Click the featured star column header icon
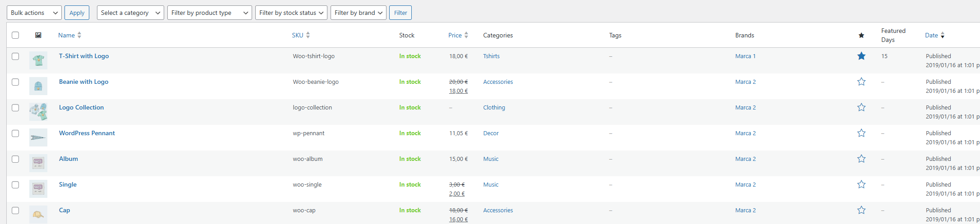 [x=861, y=35]
